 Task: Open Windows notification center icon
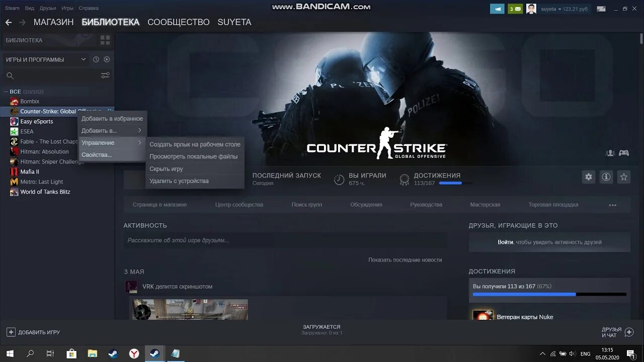click(x=630, y=353)
